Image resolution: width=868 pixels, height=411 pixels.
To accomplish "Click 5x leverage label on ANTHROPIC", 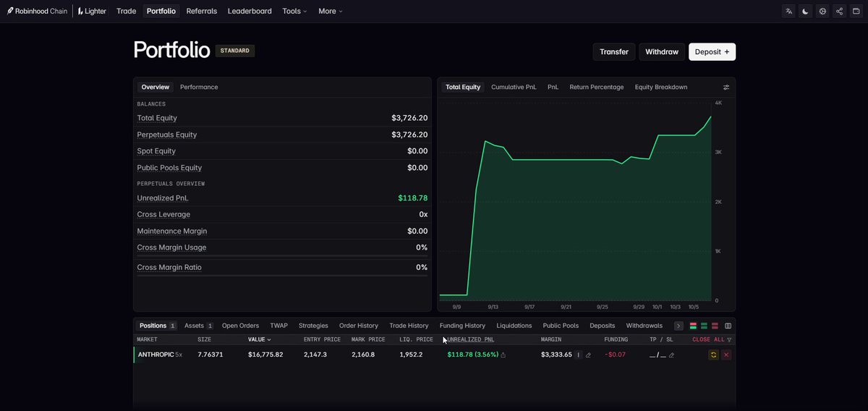I will (179, 355).
